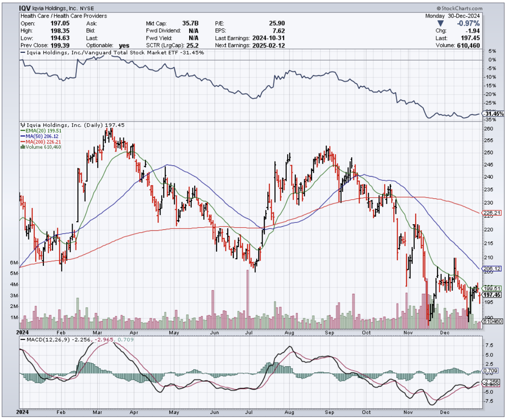
Task: Click the 226.21 MA(200) price tag
Action: coord(492,213)
